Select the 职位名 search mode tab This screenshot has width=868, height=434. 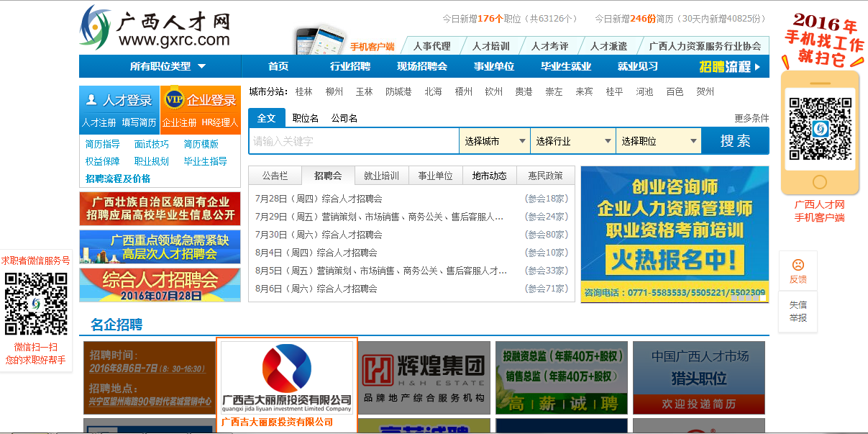[x=306, y=118]
